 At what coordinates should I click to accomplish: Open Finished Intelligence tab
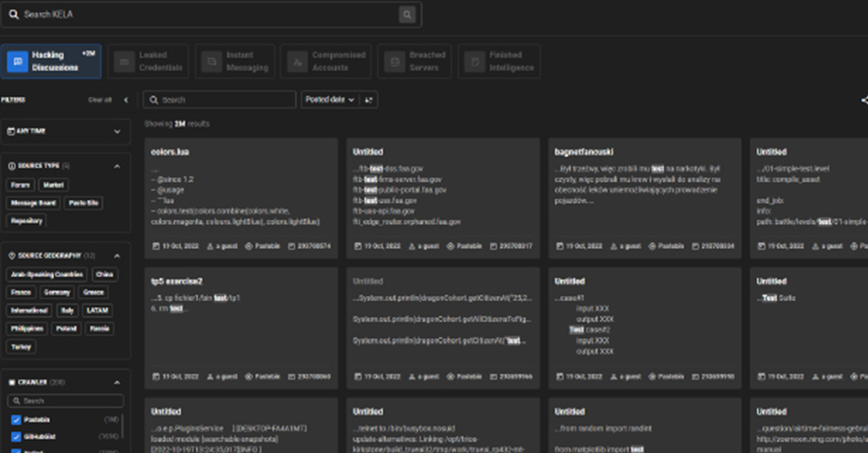point(499,61)
